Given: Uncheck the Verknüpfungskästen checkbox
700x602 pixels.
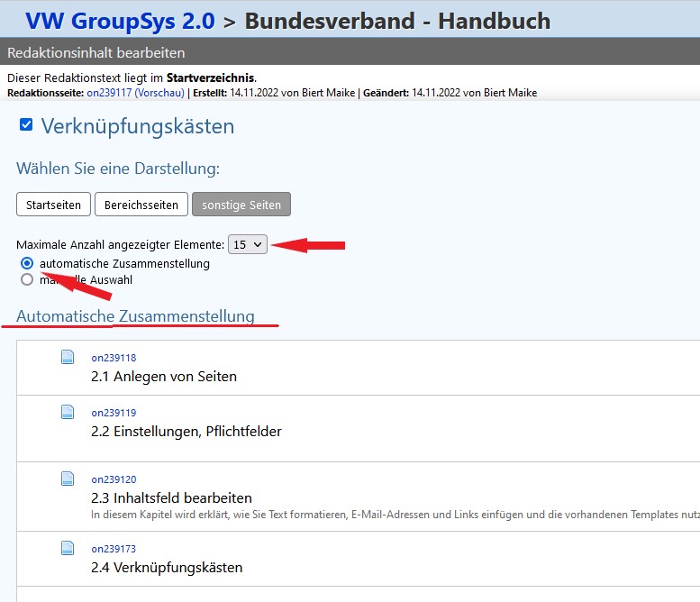Looking at the screenshot, I should coord(26,124).
